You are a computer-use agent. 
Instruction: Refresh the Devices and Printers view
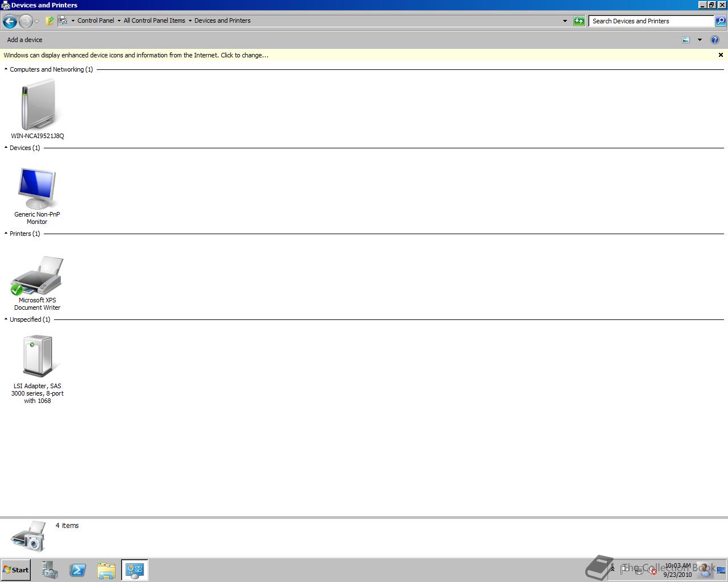pos(579,21)
